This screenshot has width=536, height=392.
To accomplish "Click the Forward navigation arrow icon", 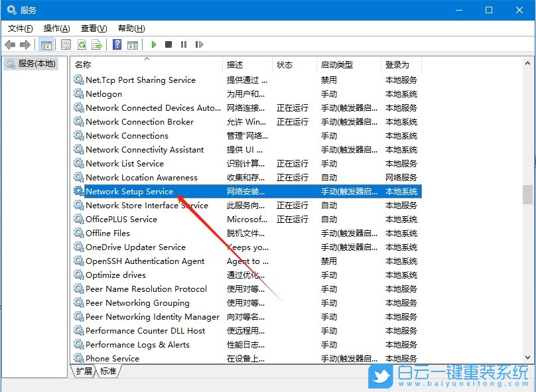I will 25,44.
